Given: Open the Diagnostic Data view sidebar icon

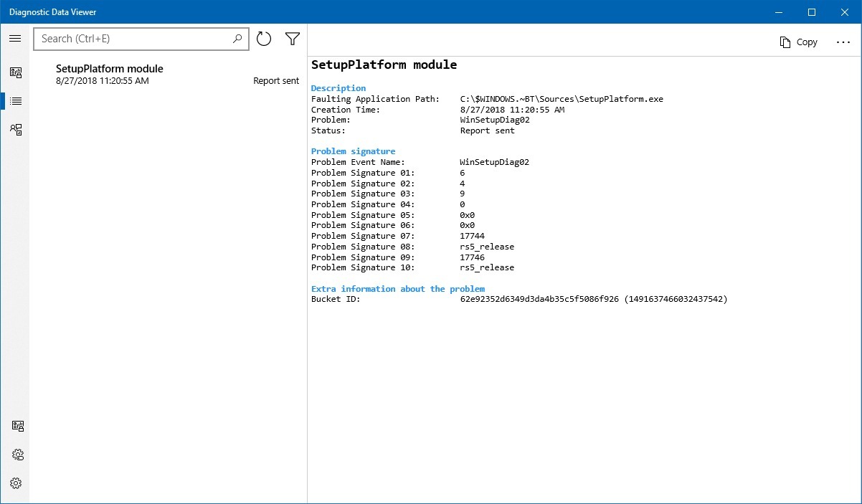Looking at the screenshot, I should click(15, 72).
